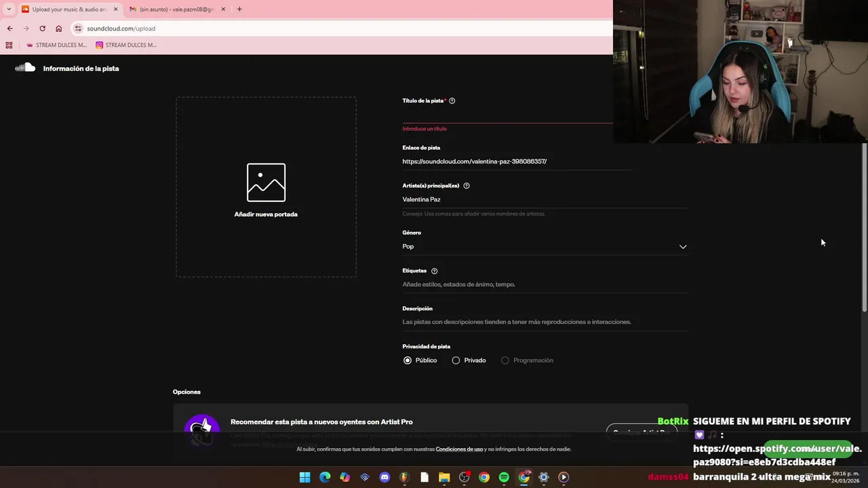
Task: Close the SoundCloud upload tab
Action: [x=116, y=9]
